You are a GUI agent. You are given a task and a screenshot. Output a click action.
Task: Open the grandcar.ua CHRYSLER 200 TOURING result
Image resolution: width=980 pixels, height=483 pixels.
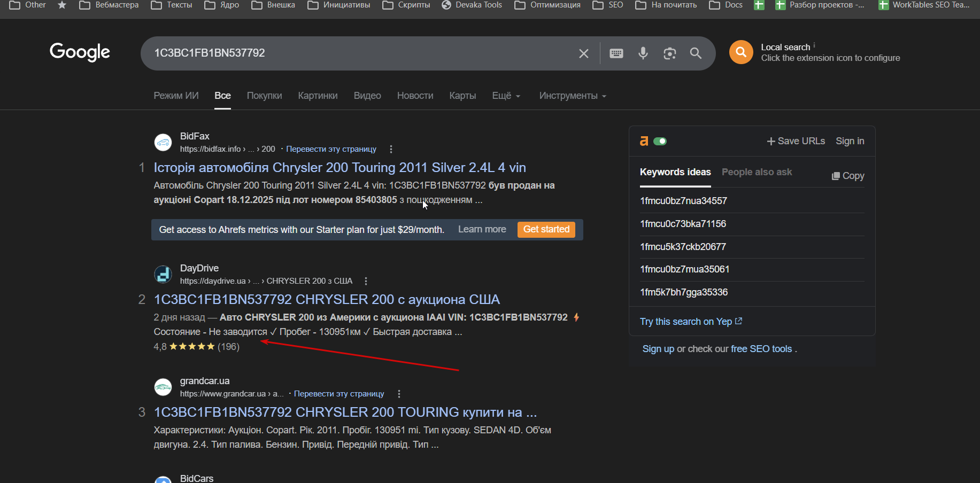click(345, 412)
